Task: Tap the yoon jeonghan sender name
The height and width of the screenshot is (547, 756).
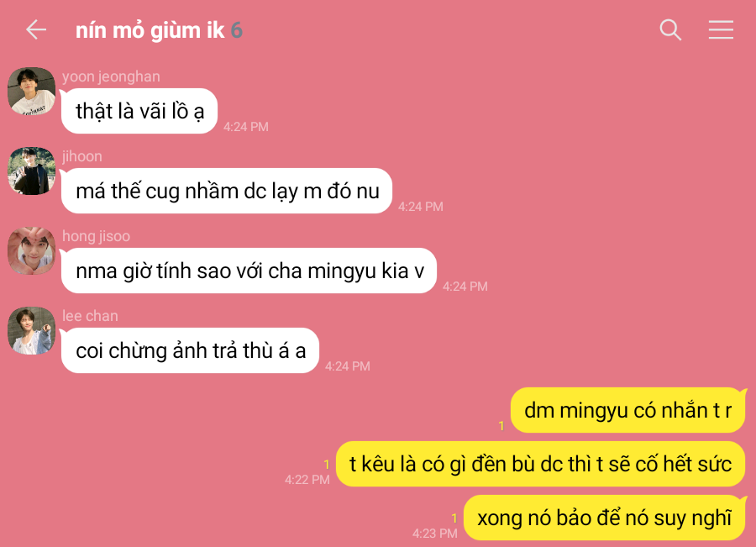Action: click(111, 76)
